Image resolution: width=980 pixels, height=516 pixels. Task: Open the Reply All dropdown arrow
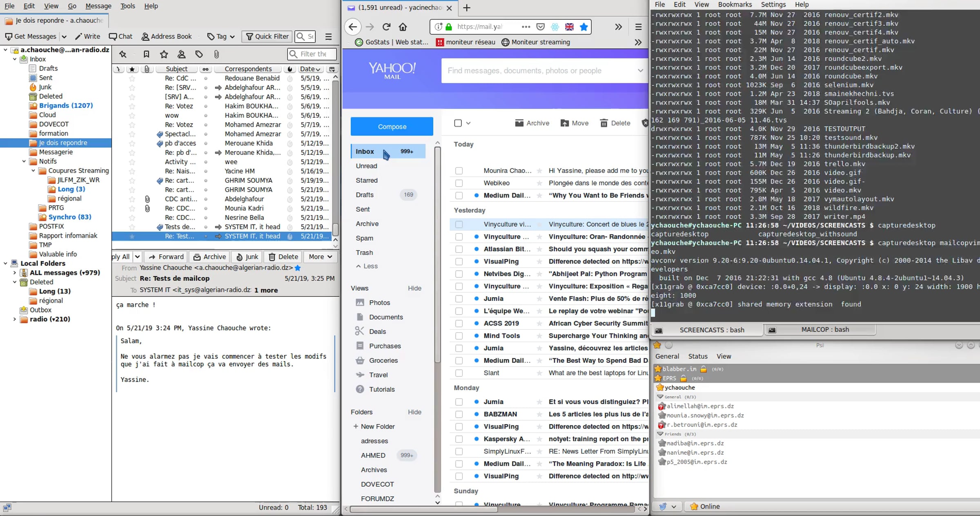[138, 257]
